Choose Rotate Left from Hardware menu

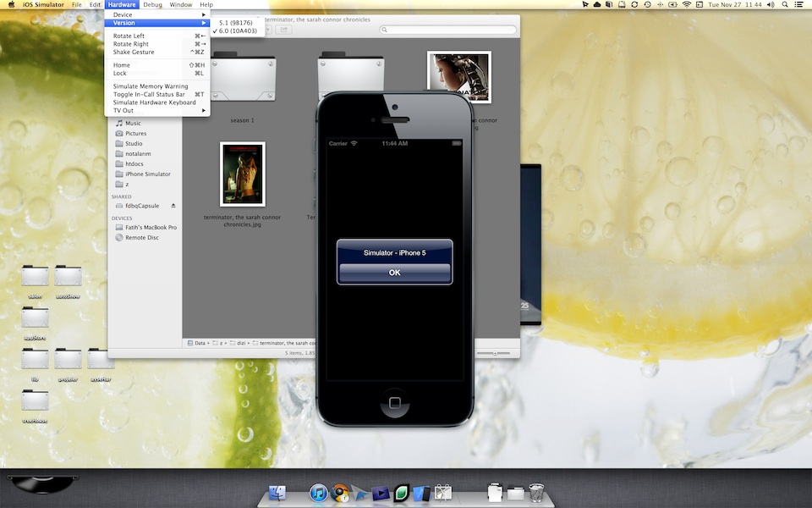(129, 36)
